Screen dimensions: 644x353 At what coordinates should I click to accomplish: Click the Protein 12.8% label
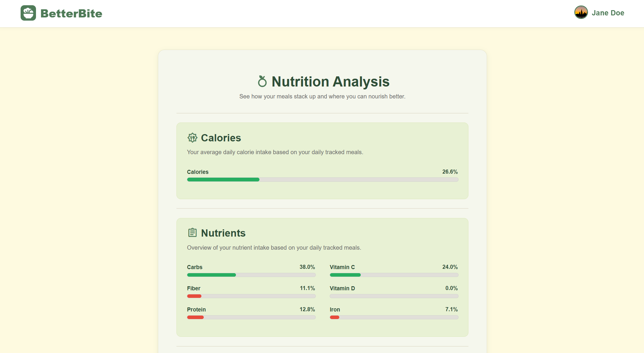point(307,309)
